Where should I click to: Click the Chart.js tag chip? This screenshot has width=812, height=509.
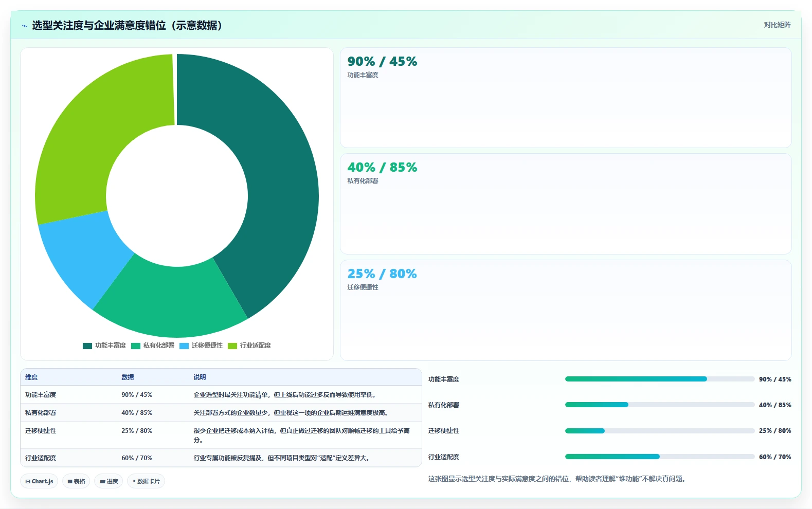[39, 481]
